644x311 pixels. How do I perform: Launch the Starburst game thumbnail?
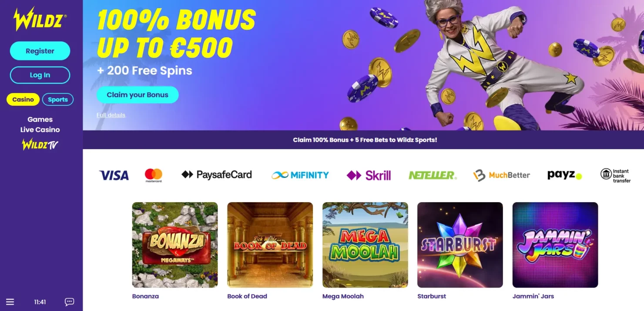point(460,245)
